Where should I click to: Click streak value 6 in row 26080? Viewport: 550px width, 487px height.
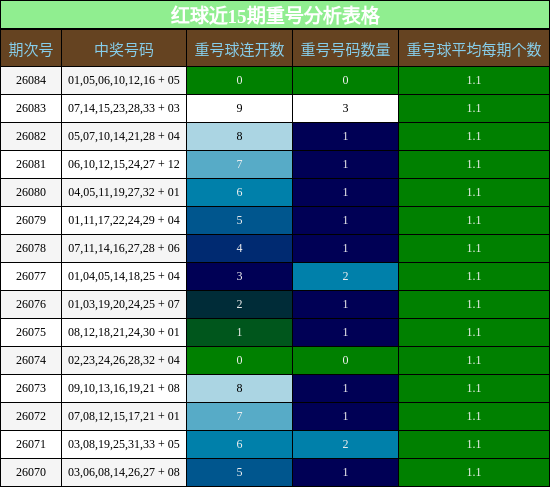[x=239, y=192]
